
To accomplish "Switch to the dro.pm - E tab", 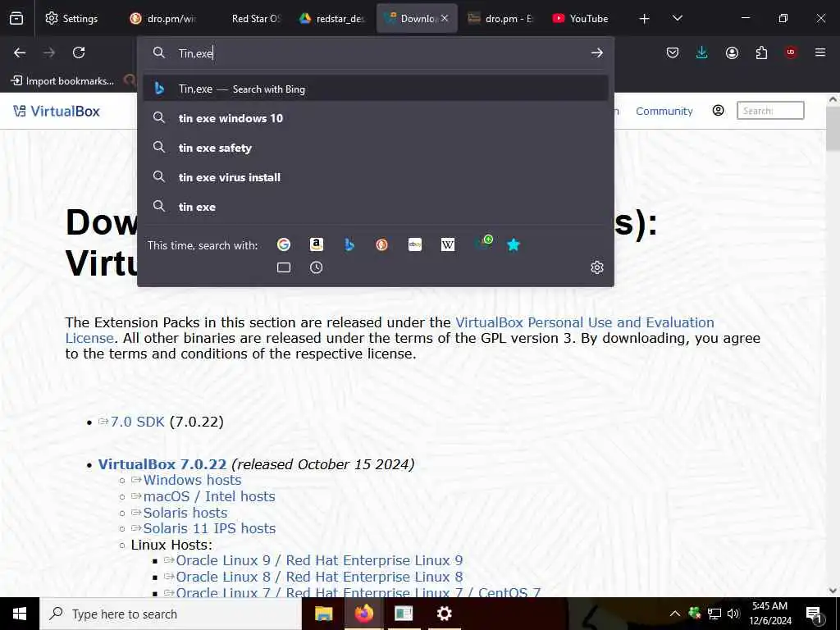I will (x=501, y=18).
